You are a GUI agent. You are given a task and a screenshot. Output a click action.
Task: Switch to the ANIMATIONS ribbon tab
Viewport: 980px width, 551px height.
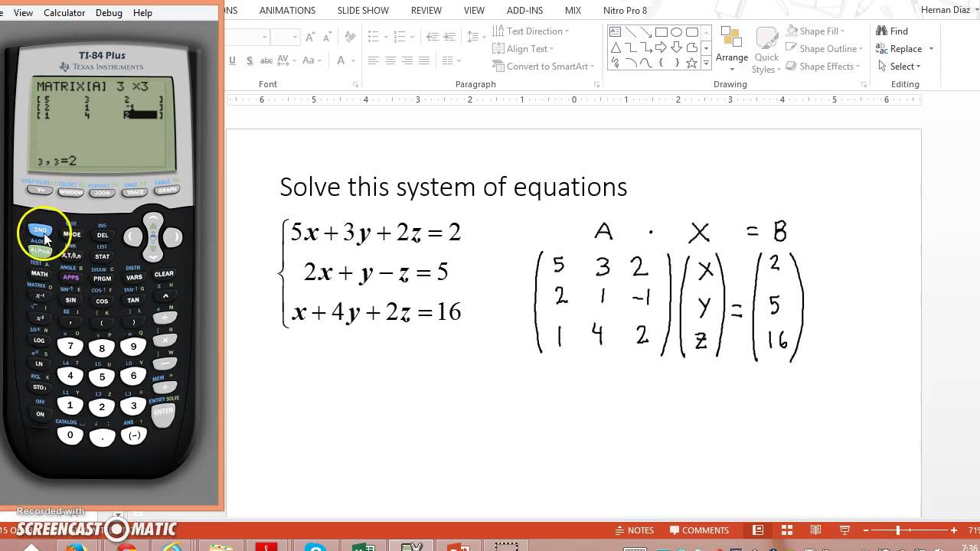point(287,11)
